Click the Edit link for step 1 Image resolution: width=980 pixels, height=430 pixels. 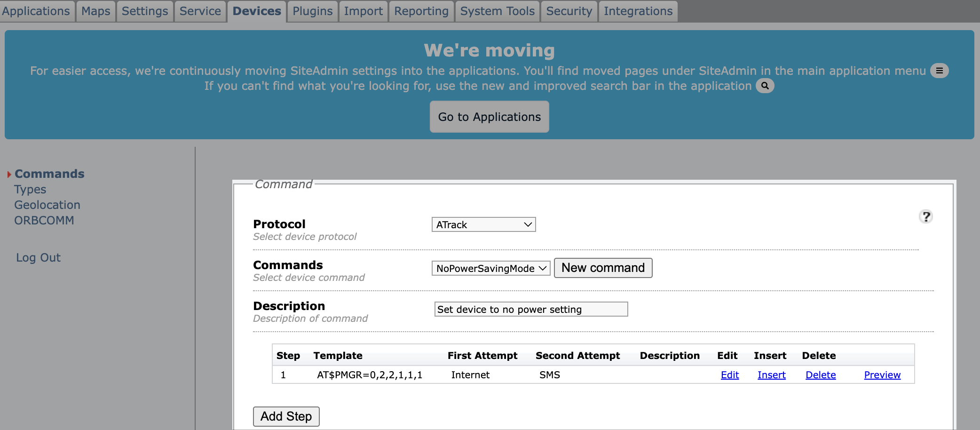pyautogui.click(x=730, y=375)
